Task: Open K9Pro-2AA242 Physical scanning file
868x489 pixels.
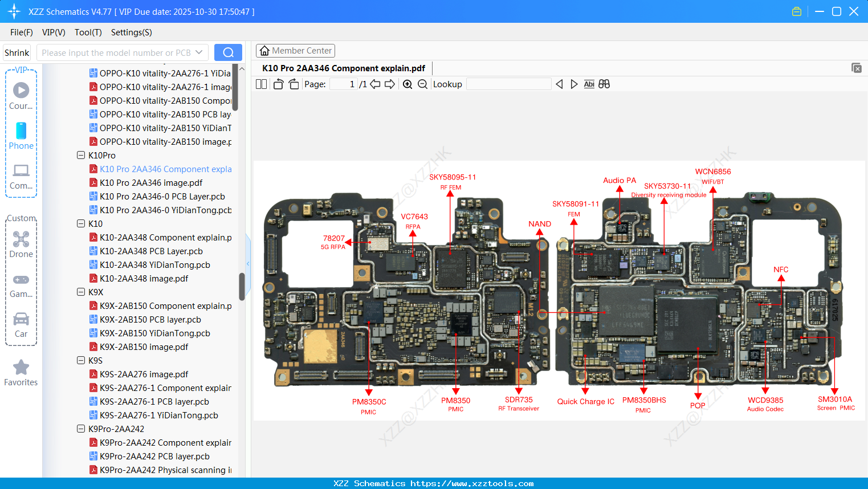Action: coord(165,470)
